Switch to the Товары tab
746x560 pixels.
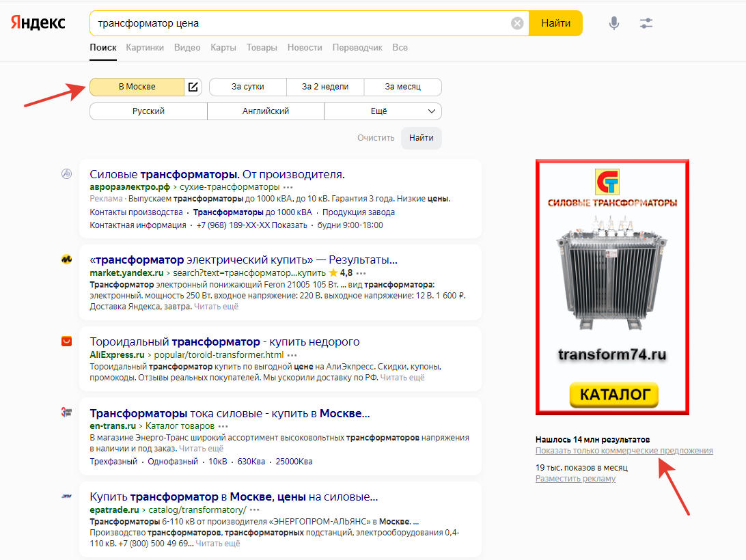pyautogui.click(x=262, y=48)
